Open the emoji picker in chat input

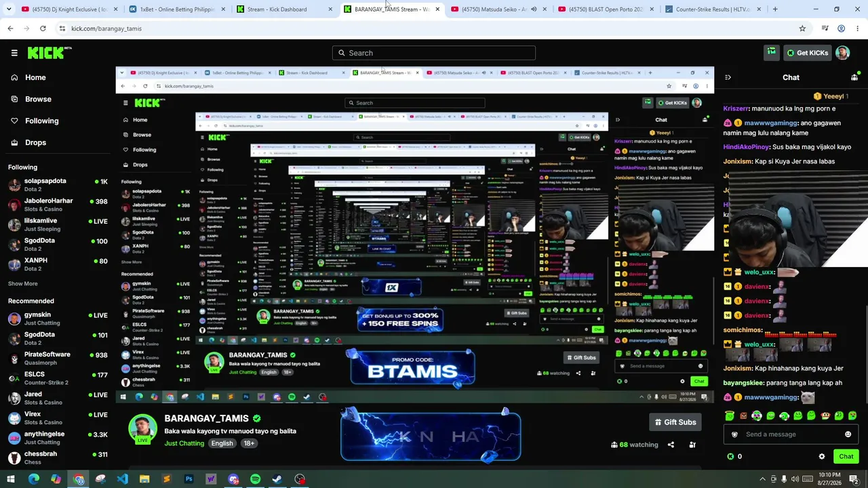848,434
